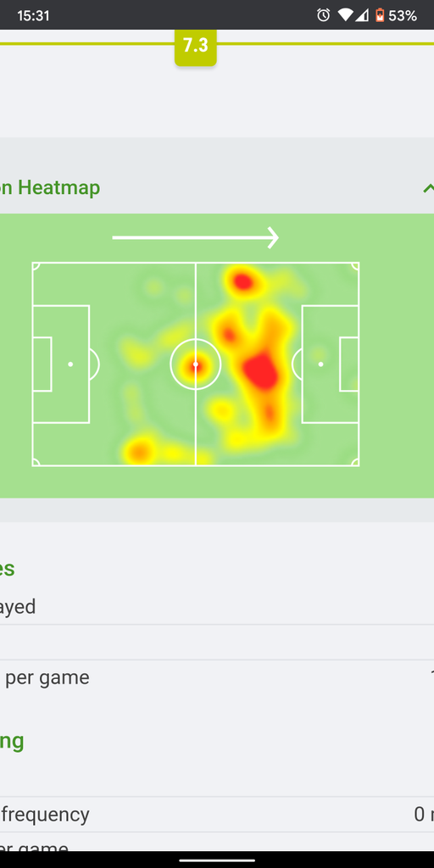The height and width of the screenshot is (868, 434).
Task: Tap the centre circle hotspot on pitch
Action: click(196, 364)
